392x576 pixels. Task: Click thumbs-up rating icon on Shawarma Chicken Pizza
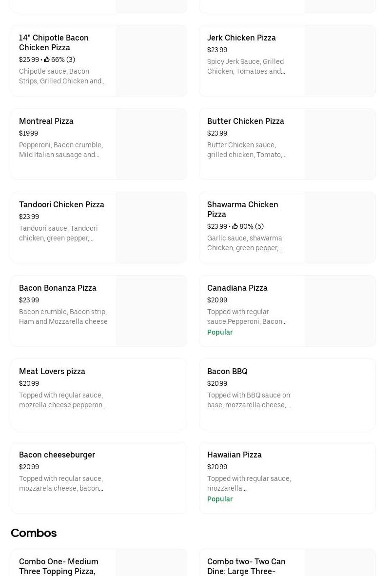click(235, 226)
